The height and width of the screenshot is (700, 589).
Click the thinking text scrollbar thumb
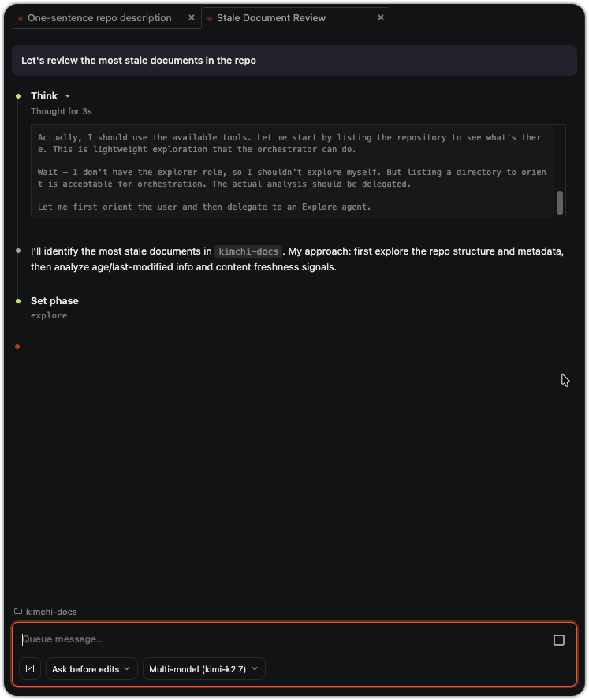coord(560,203)
